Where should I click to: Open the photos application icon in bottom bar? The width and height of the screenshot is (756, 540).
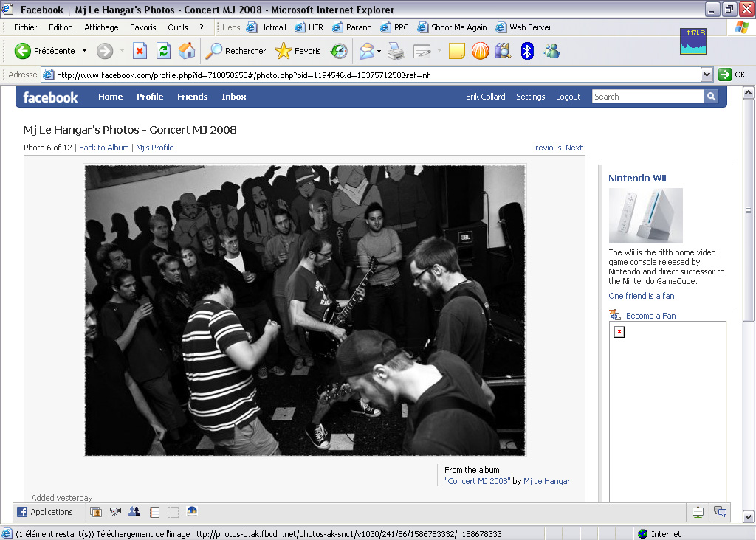[96, 511]
